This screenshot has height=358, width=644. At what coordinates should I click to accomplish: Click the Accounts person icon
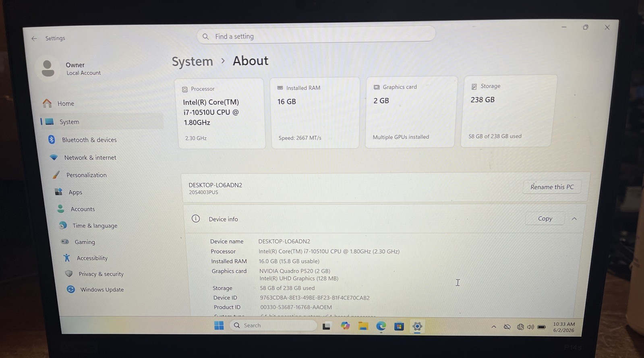[61, 209]
